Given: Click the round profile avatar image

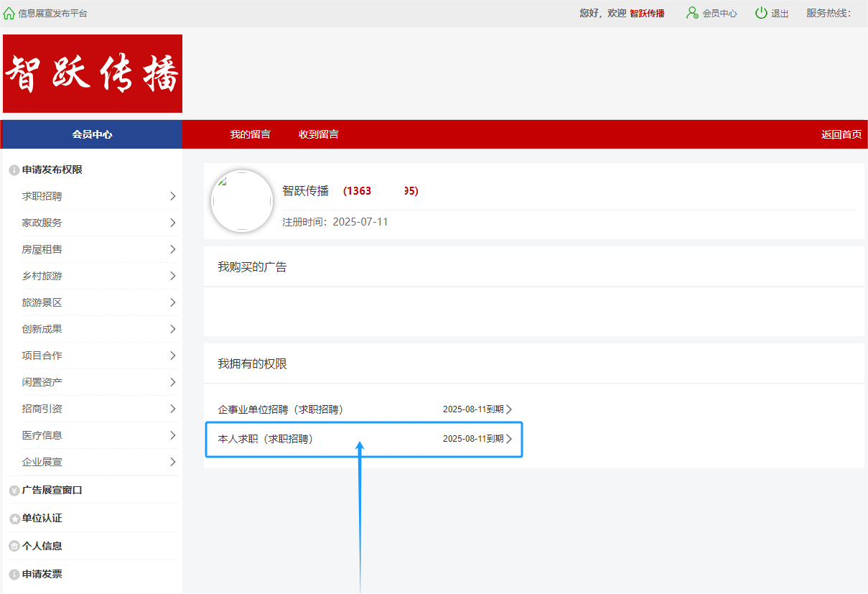Looking at the screenshot, I should click(x=242, y=201).
